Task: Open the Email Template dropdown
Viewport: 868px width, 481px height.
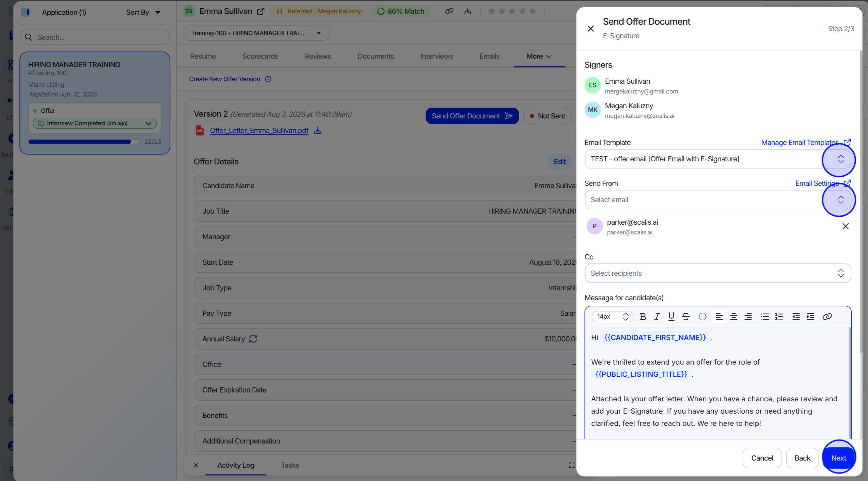Action: [718, 159]
